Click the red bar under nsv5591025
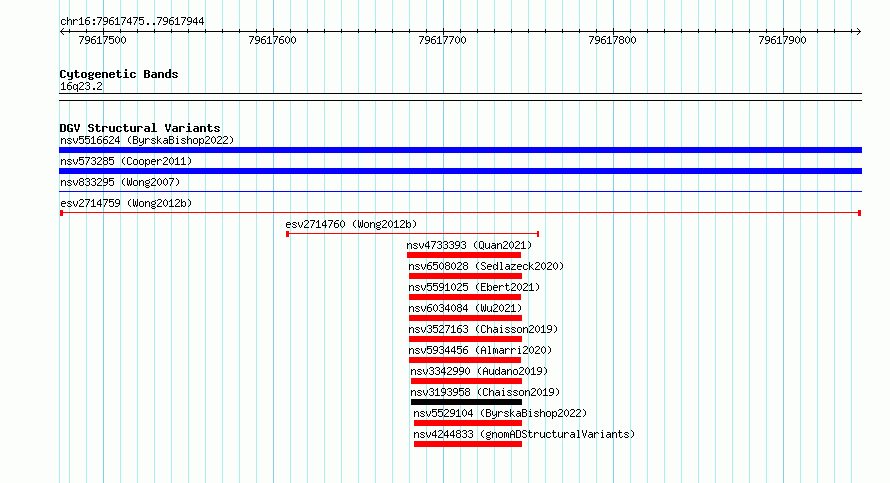890x483 pixels. pos(465,297)
